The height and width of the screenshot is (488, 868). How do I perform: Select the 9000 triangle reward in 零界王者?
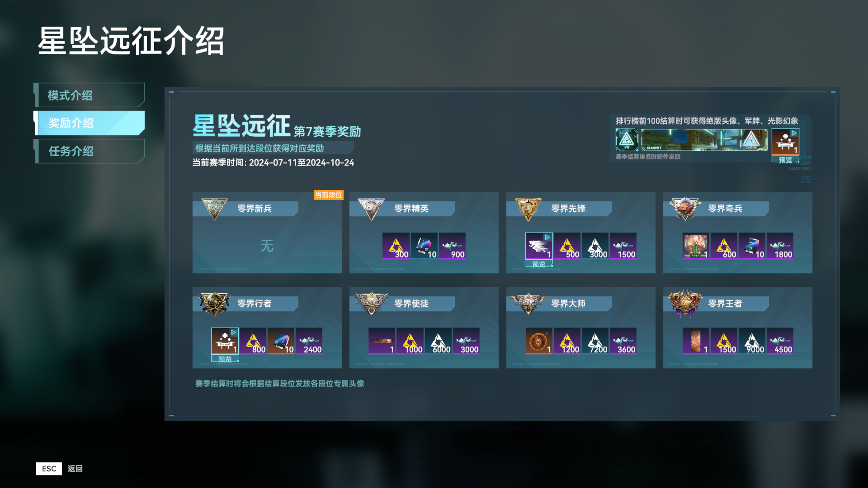coord(752,341)
